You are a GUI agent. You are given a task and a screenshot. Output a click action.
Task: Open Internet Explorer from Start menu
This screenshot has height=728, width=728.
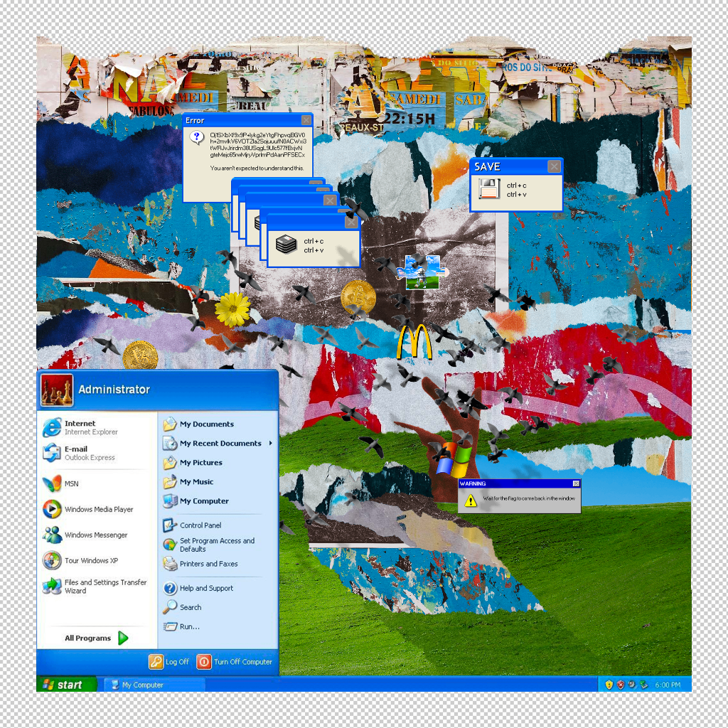pyautogui.click(x=80, y=427)
